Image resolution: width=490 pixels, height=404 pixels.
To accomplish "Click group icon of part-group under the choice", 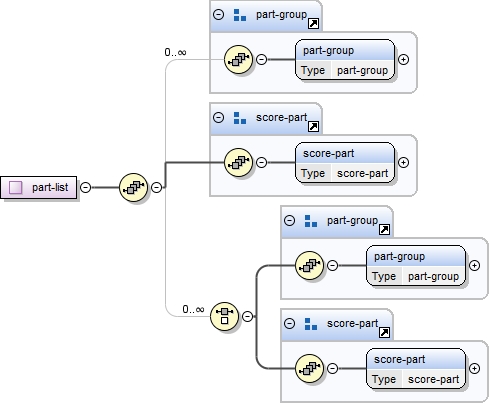I will click(311, 221).
